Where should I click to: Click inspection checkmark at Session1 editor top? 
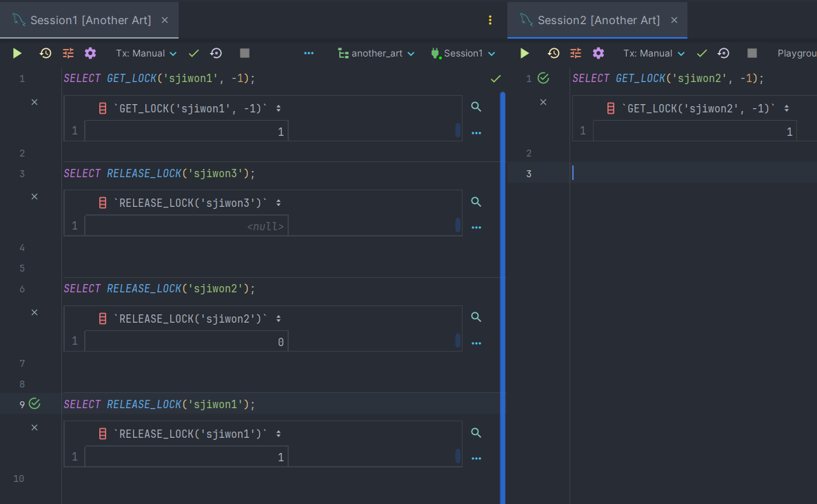[x=496, y=79]
